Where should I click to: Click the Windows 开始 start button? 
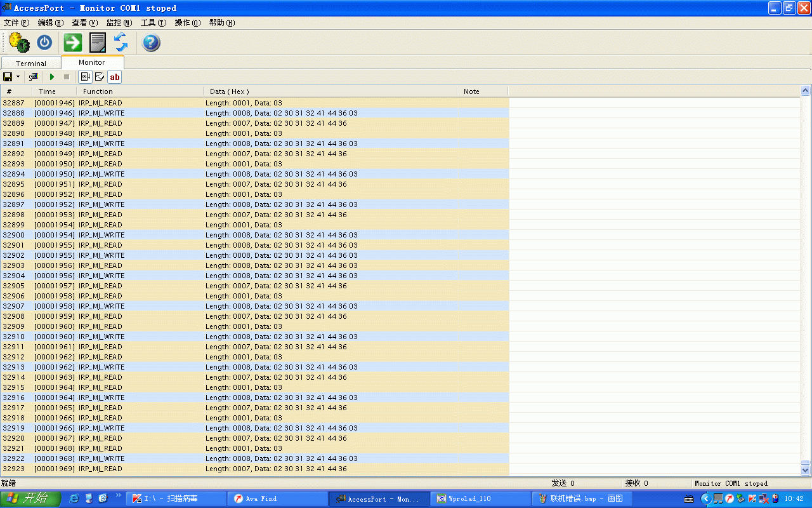[x=30, y=498]
